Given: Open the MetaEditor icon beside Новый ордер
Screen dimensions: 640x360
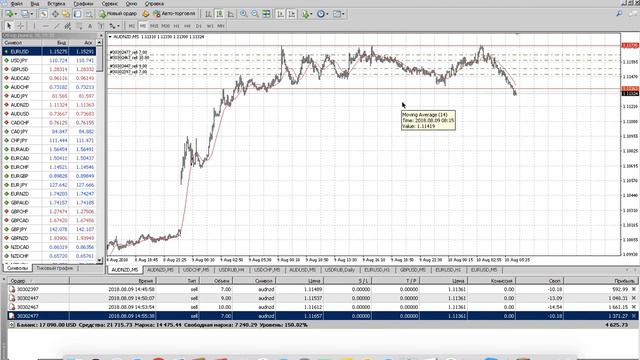Looking at the screenshot, I should [x=145, y=14].
